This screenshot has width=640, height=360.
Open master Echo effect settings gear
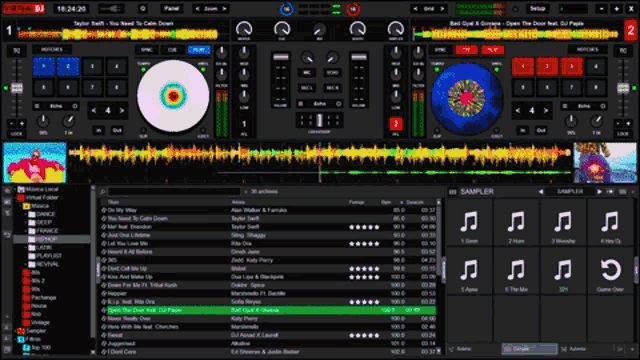[x=338, y=104]
